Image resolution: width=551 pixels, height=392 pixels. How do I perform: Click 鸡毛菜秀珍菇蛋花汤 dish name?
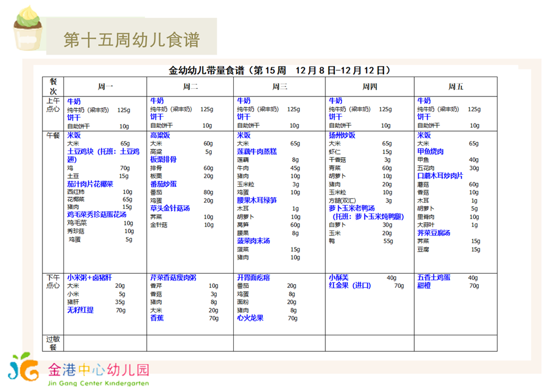[x=97, y=214]
